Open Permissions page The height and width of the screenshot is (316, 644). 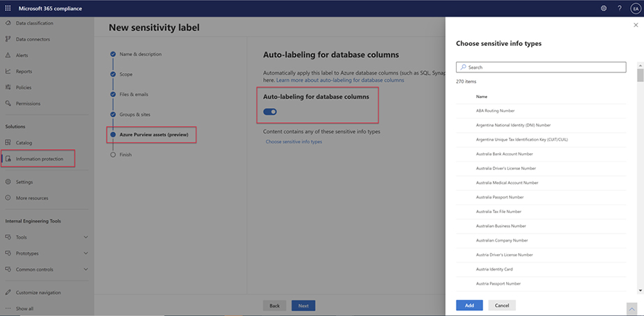click(x=29, y=104)
